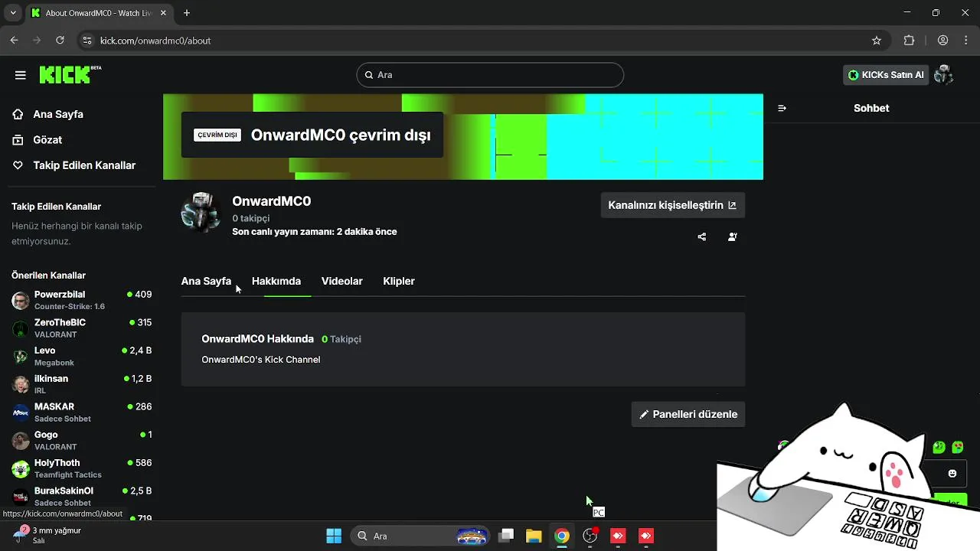Click the Windows taskbar search box
Viewport: 980px width, 551px height.
pyautogui.click(x=420, y=536)
